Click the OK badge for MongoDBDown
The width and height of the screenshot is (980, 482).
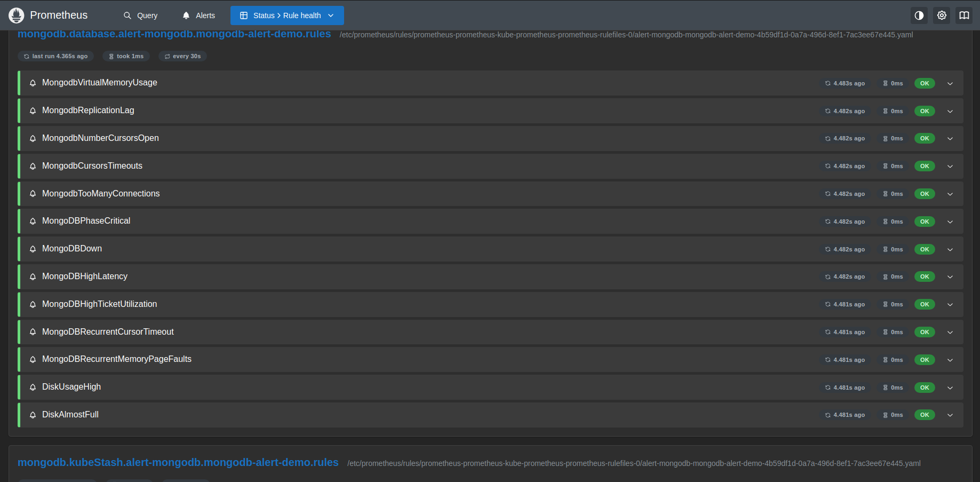tap(925, 249)
